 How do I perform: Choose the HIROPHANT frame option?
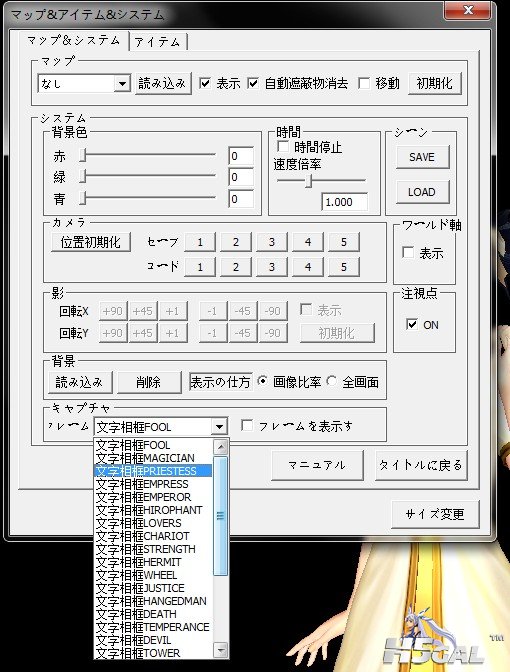153,510
